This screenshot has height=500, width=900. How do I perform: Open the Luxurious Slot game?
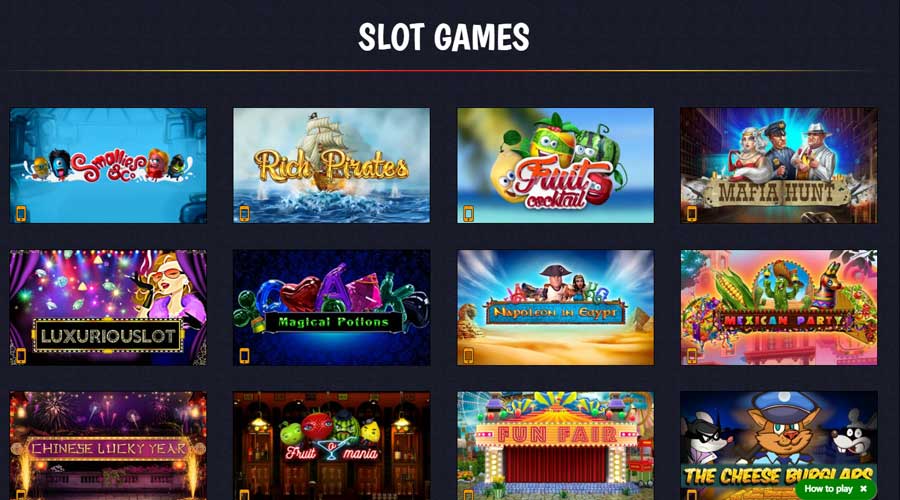coord(108,308)
